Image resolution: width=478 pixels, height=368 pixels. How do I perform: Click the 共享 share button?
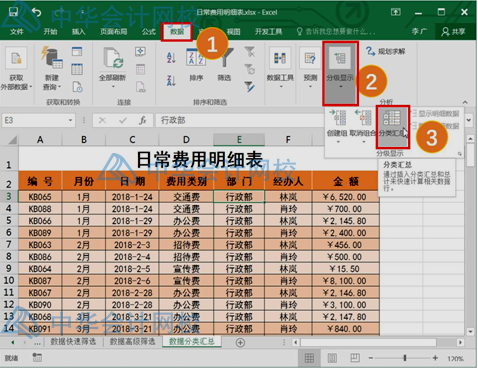453,32
